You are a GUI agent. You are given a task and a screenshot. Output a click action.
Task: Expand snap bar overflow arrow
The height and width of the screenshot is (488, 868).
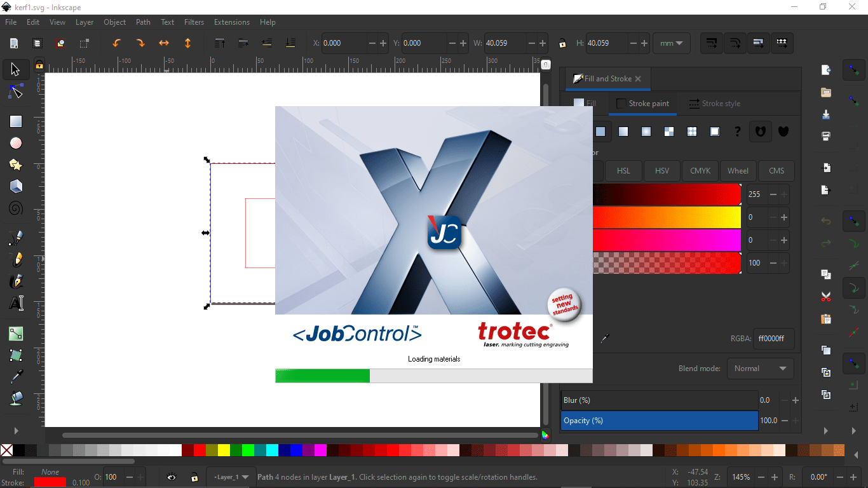tap(854, 431)
